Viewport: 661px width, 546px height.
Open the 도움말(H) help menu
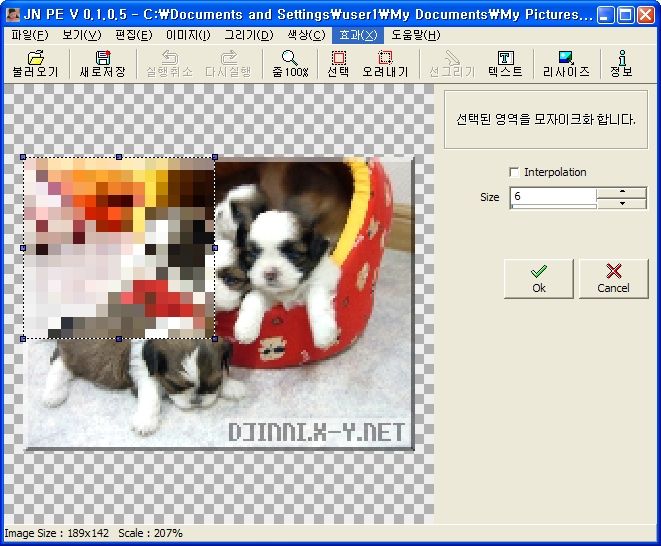pos(416,35)
